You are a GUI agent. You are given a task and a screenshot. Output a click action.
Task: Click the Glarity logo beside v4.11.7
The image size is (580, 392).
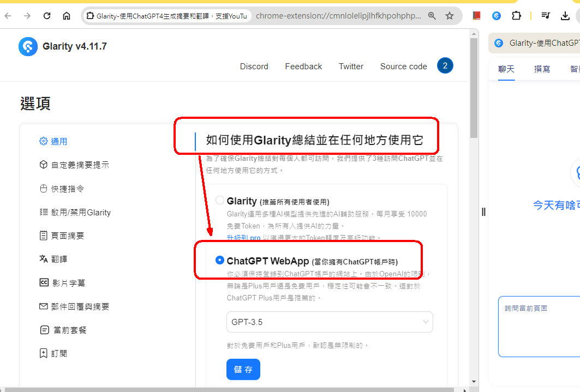coord(28,46)
